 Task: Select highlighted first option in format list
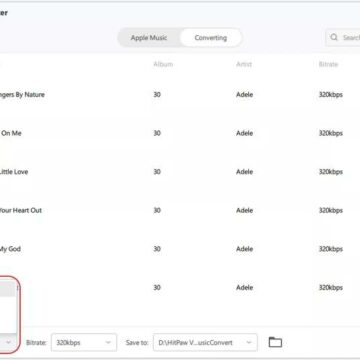coord(8,289)
